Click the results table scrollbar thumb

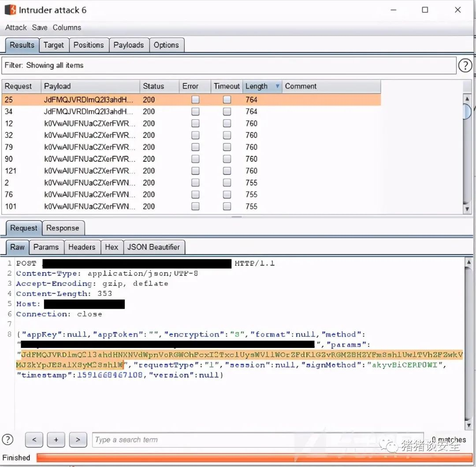pos(467,112)
